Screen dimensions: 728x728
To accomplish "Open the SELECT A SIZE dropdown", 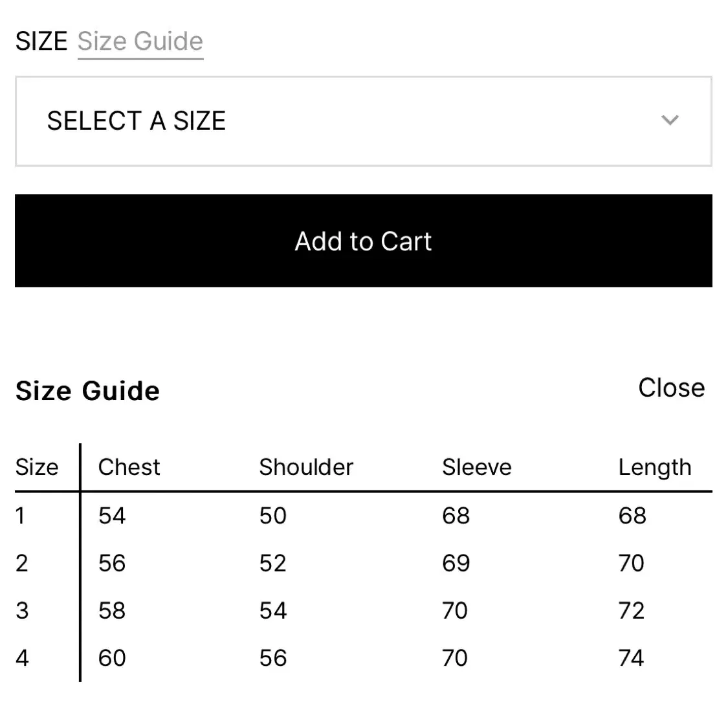I will click(364, 121).
